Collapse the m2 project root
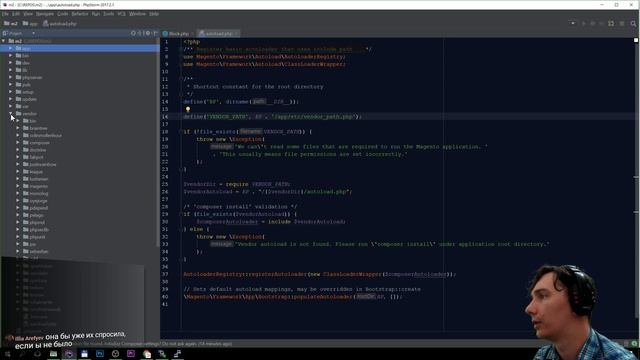 coord(4,41)
